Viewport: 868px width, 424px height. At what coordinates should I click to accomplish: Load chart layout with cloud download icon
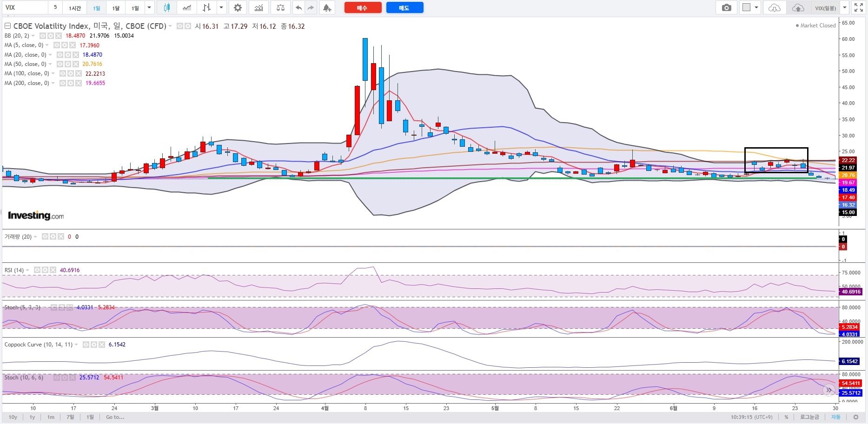pos(774,8)
